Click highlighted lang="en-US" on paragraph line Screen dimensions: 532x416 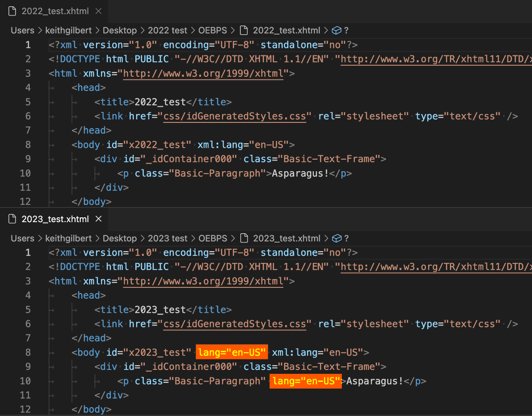pos(306,381)
